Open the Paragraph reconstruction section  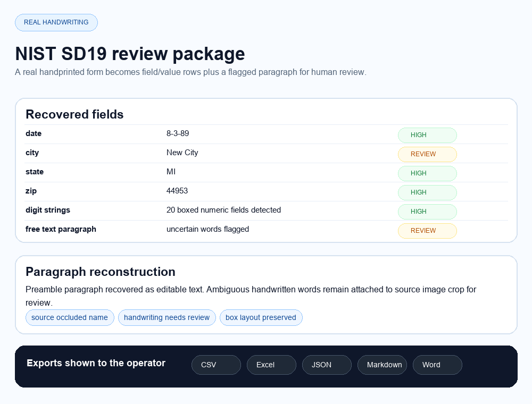[x=101, y=272]
